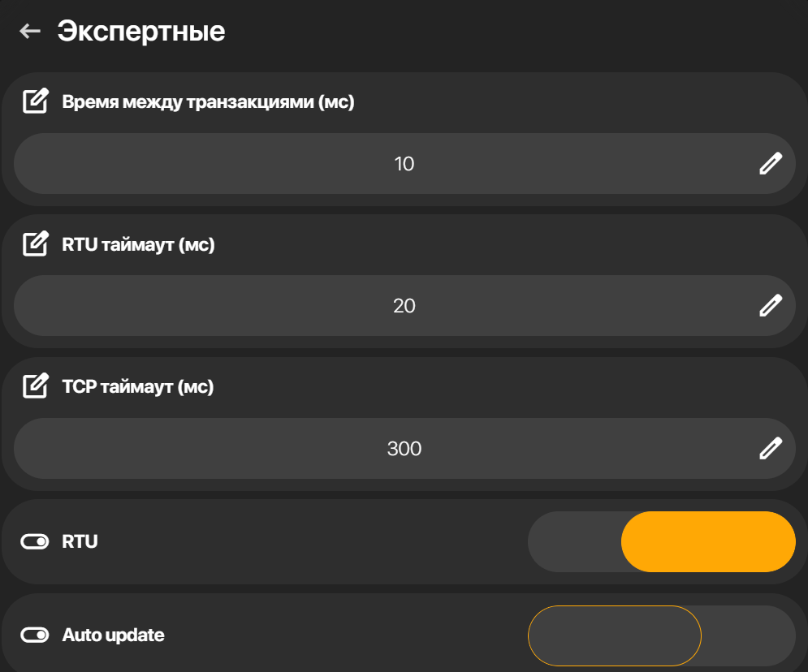This screenshot has width=808, height=672.
Task: Click the RTU label text in toggle row
Action: tap(80, 541)
